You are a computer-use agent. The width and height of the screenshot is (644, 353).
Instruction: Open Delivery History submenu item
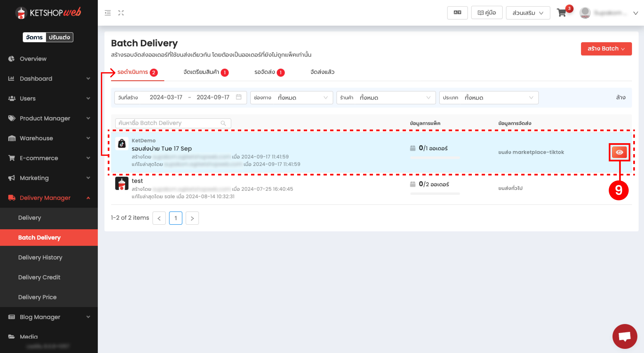pos(49,257)
